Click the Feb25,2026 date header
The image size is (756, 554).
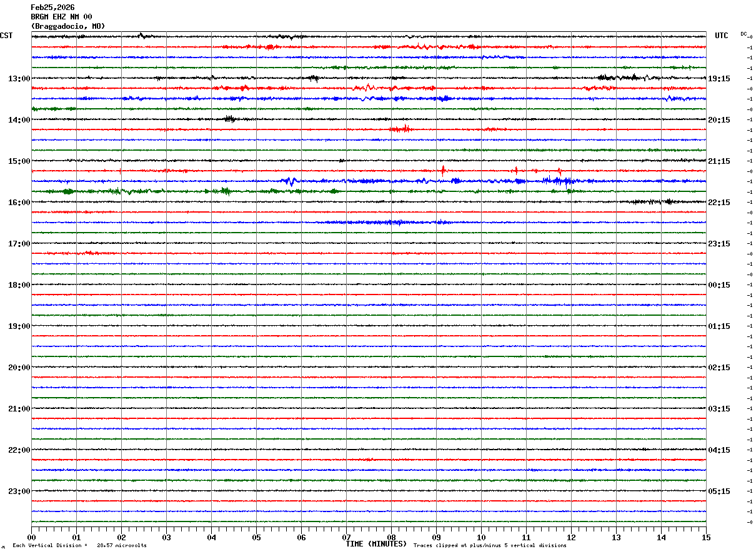click(x=52, y=8)
